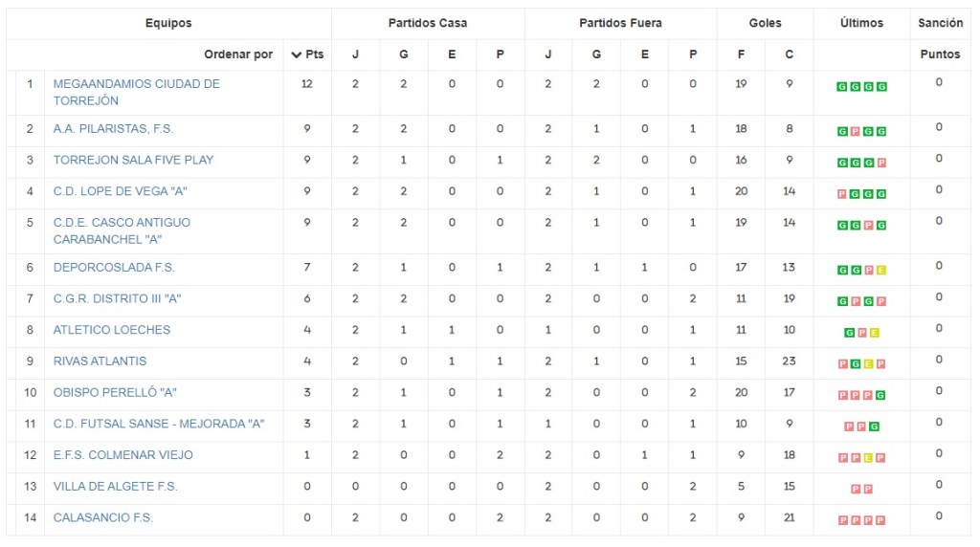
Task: Click the yellow E badge for Atletico Loeches
Action: [x=875, y=333]
